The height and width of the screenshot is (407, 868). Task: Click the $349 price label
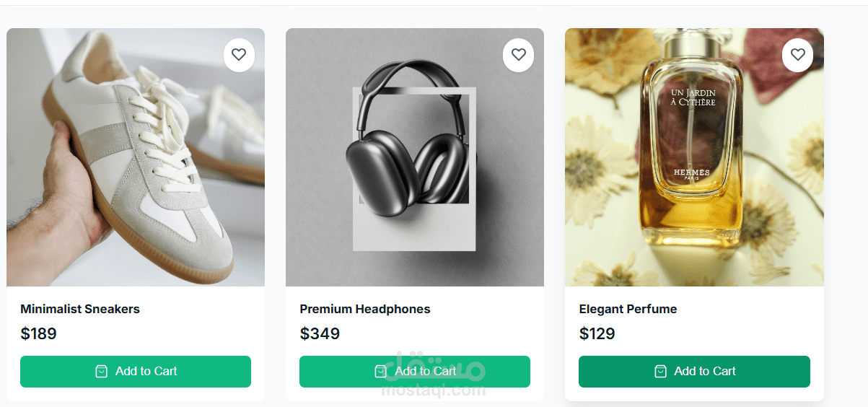[x=320, y=333]
